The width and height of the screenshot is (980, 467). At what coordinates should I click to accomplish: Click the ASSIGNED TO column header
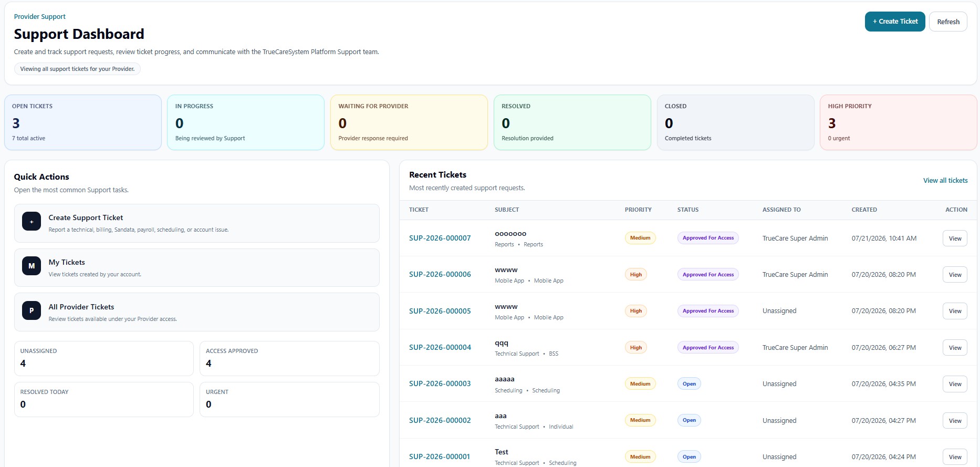coord(781,210)
